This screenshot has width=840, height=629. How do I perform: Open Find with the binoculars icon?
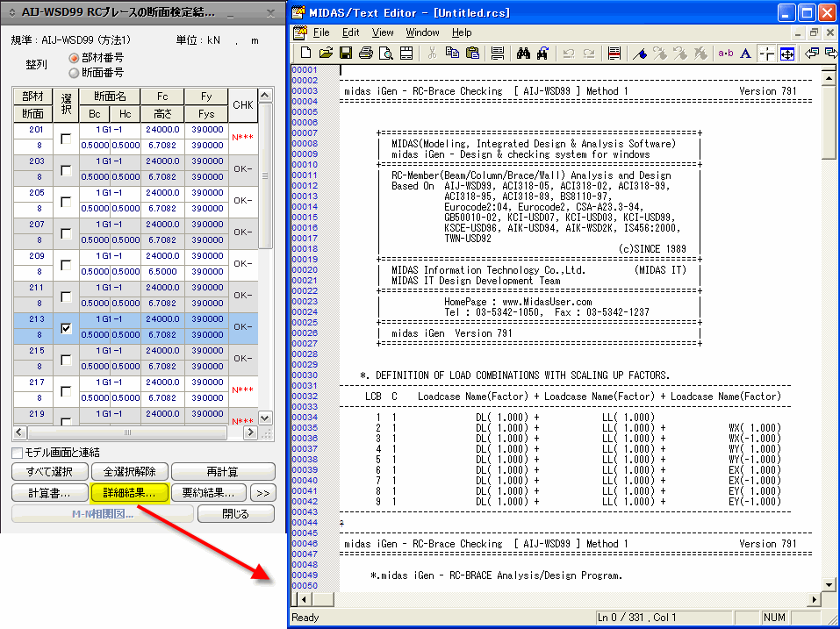coord(523,53)
